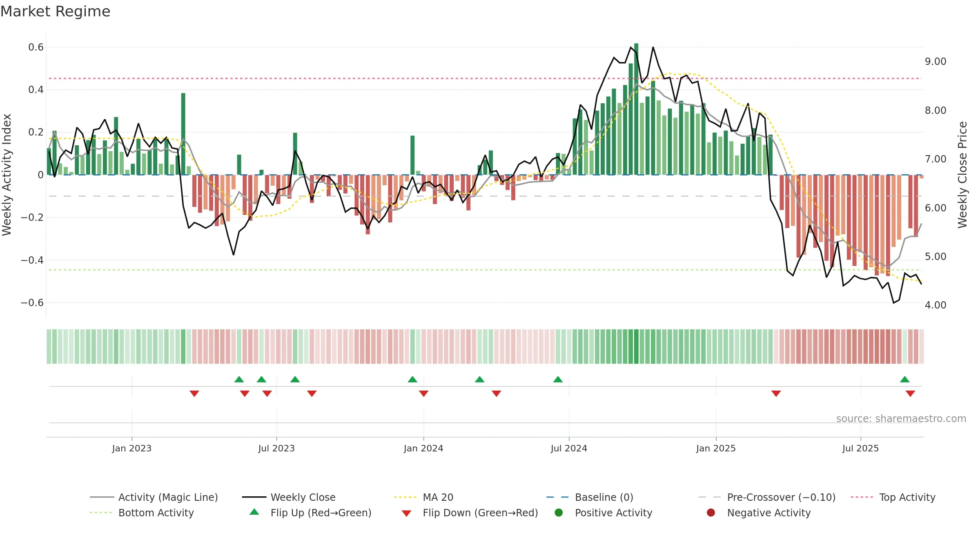Click the MA 20 legend entry
The width and height of the screenshot is (980, 551).
[x=423, y=497]
